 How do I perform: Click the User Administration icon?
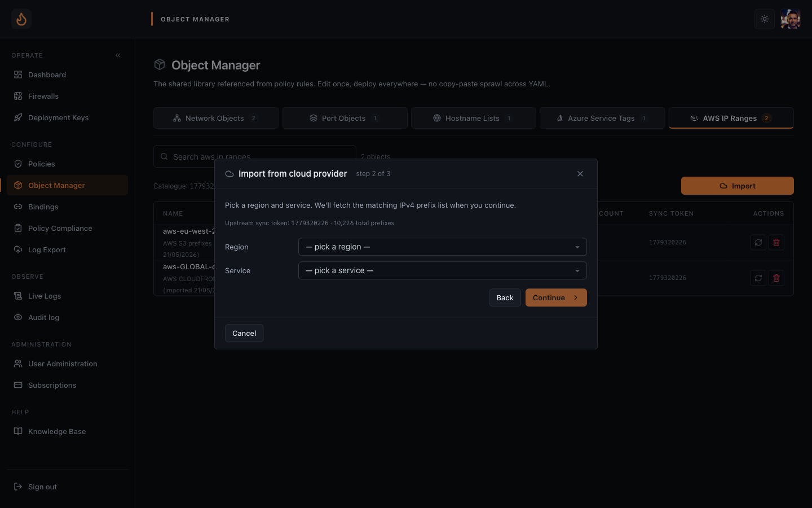pyautogui.click(x=18, y=364)
